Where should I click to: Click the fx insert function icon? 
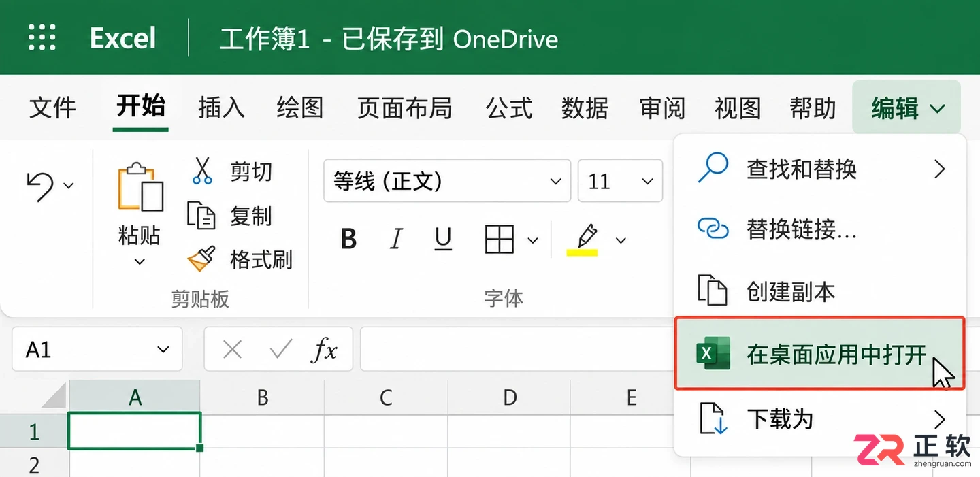click(325, 350)
